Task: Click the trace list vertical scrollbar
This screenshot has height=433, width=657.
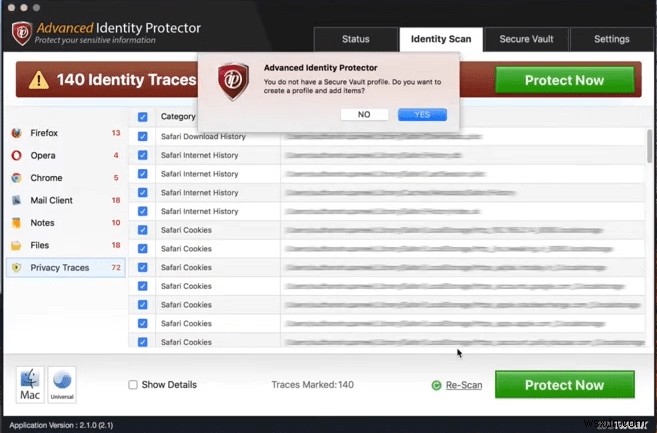Action: coord(651,150)
